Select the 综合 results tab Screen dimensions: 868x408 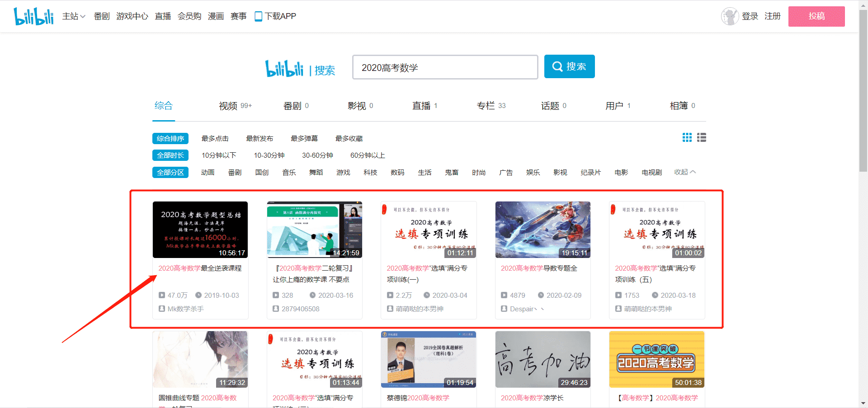pyautogui.click(x=164, y=106)
